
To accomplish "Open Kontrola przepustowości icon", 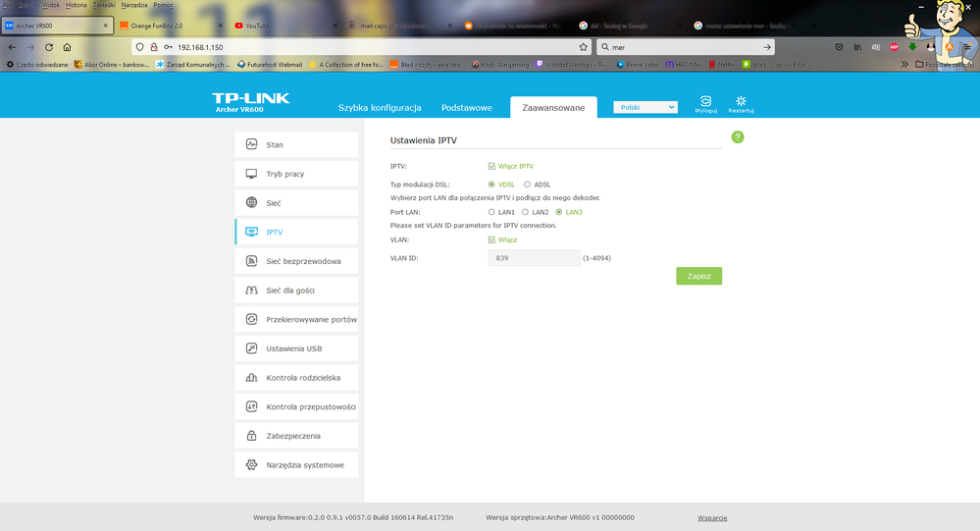I will [x=251, y=406].
